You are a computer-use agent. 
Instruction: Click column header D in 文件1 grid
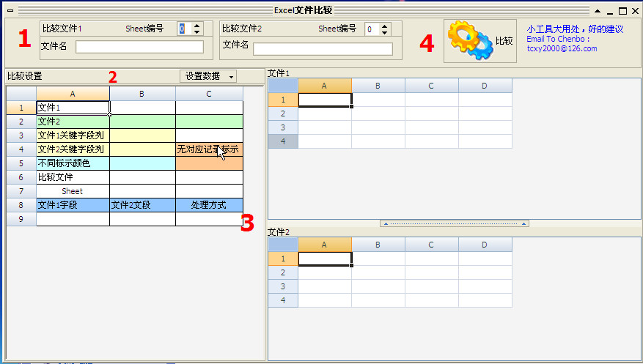(x=485, y=86)
